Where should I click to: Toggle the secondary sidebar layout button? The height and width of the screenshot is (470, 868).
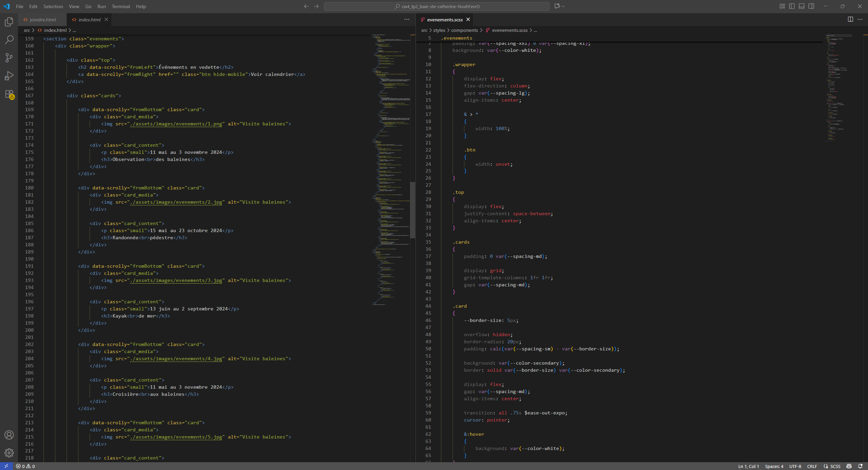[x=811, y=6]
